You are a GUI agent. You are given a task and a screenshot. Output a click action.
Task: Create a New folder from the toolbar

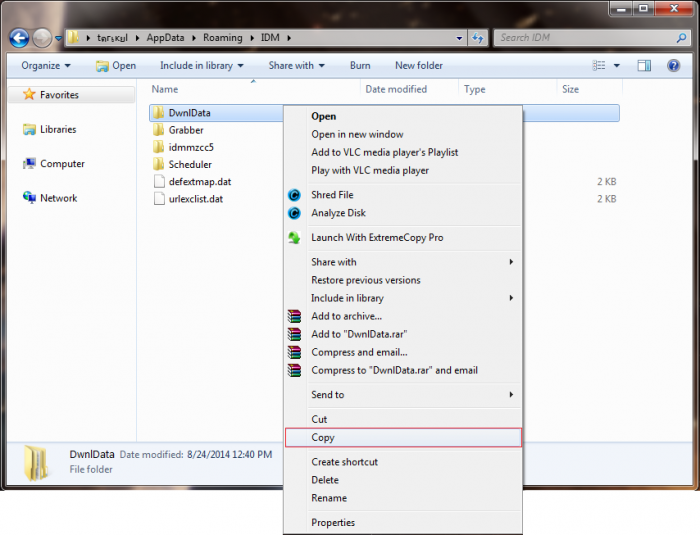[419, 66]
